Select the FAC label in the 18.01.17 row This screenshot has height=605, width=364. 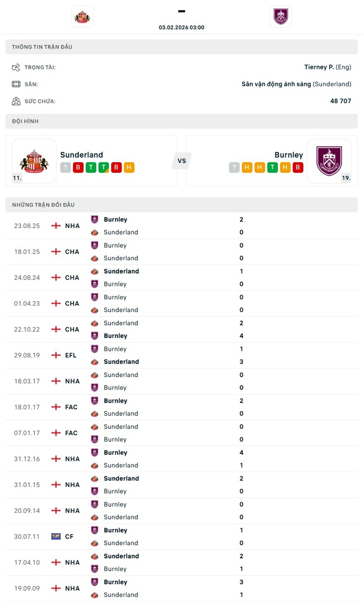coord(70,407)
